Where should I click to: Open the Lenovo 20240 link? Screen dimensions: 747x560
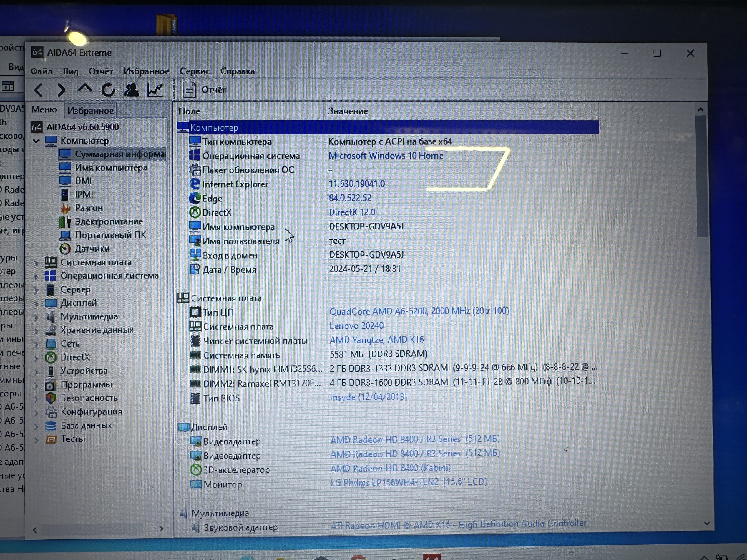tap(356, 326)
